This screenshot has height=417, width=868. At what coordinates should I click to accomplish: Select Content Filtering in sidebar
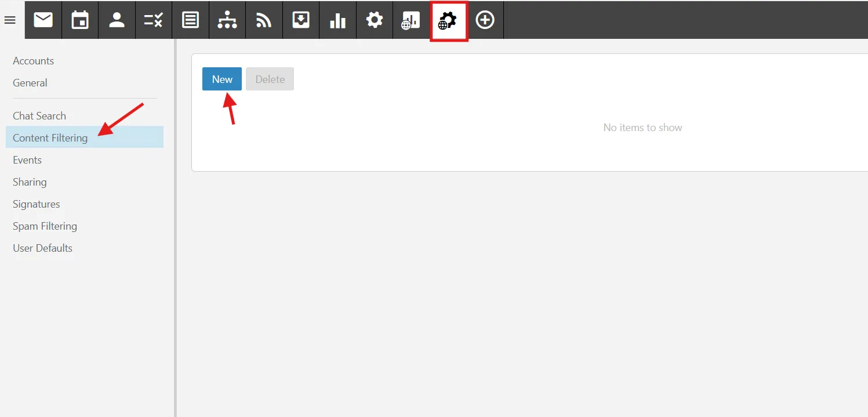pyautogui.click(x=50, y=138)
